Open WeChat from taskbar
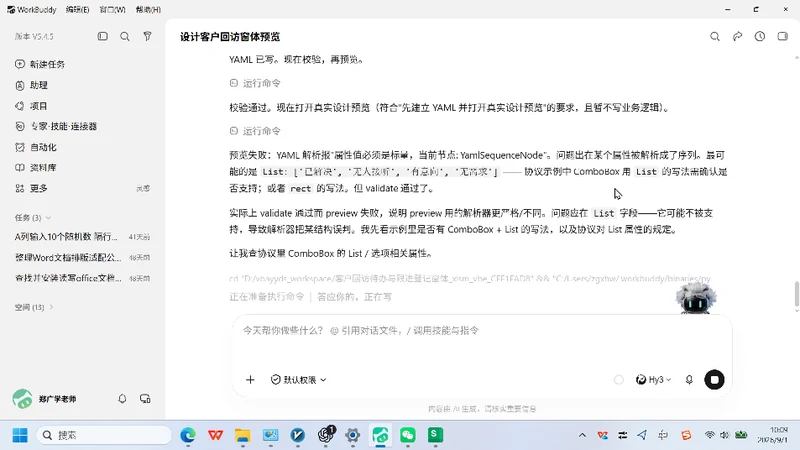Viewport: 800px width, 450px height. click(x=408, y=435)
